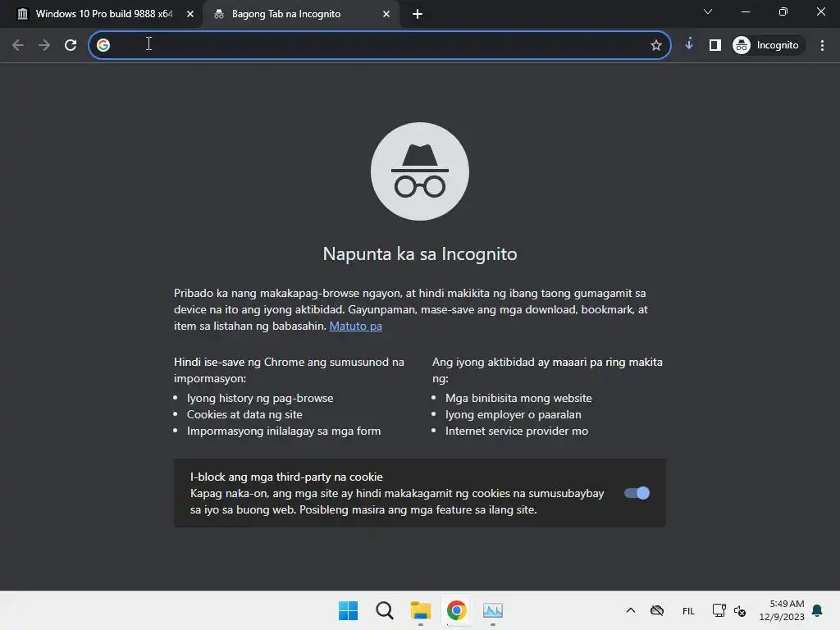
Task: Open the downloads arrow icon
Action: tap(689, 44)
